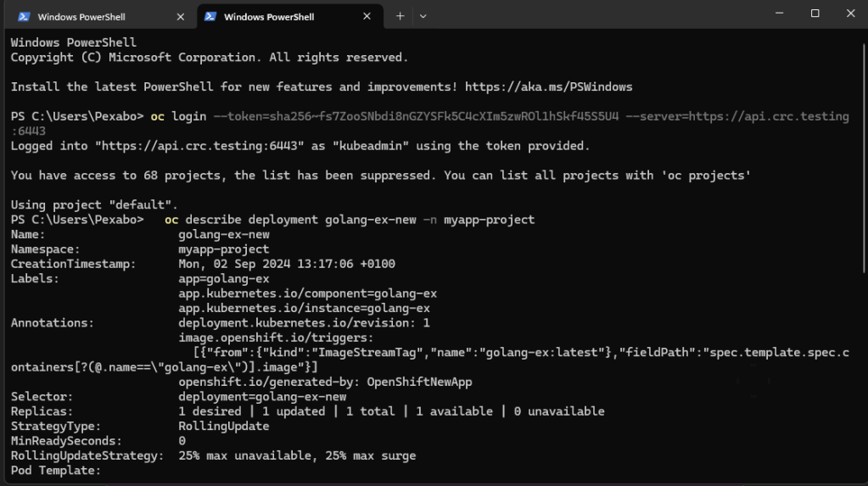Click the StrategyType value RollingUpdate
This screenshot has height=486, width=868.
click(224, 427)
